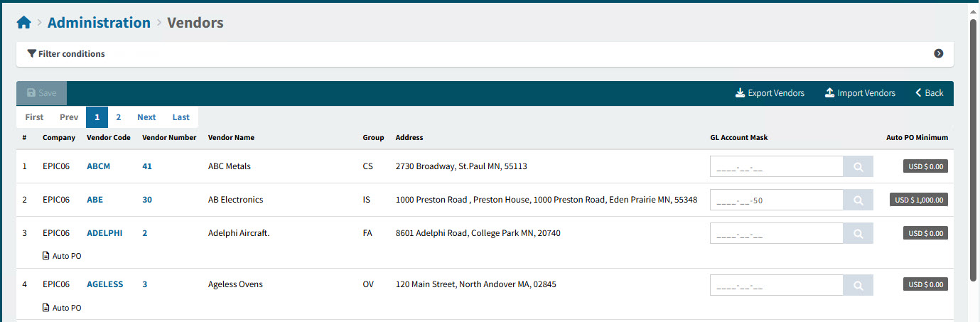
Task: Jump to the Last page
Action: pos(181,117)
